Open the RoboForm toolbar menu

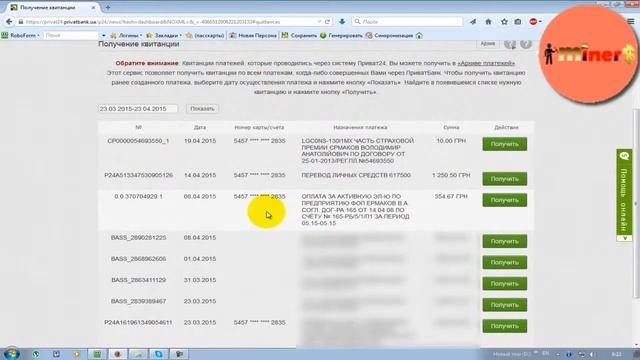pyautogui.click(x=20, y=36)
